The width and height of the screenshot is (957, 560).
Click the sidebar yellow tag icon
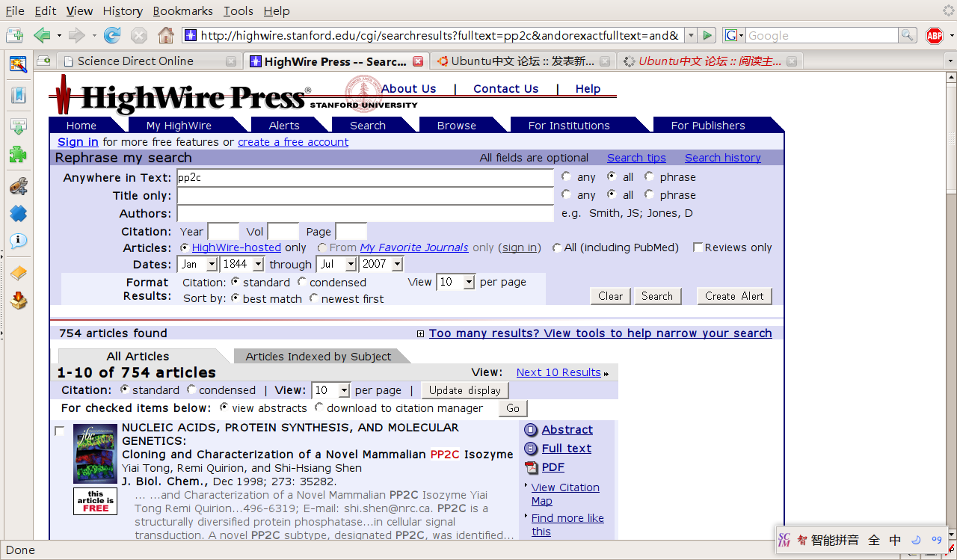18,273
